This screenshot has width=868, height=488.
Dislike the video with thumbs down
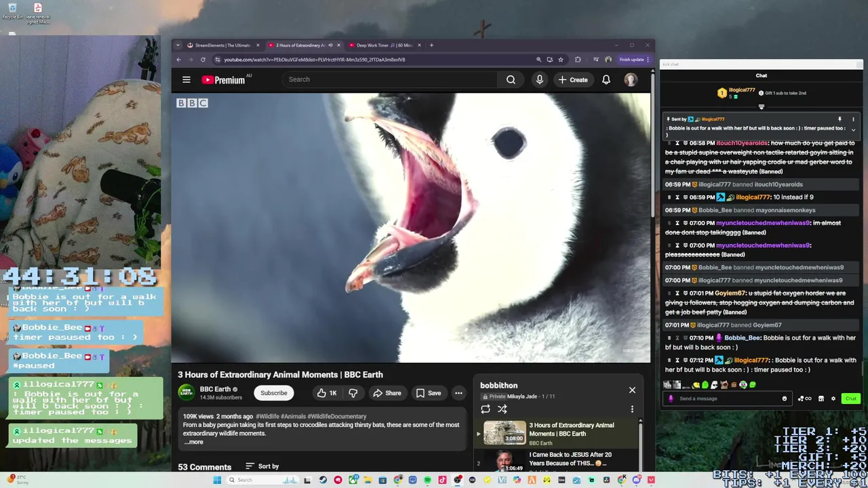(x=353, y=393)
